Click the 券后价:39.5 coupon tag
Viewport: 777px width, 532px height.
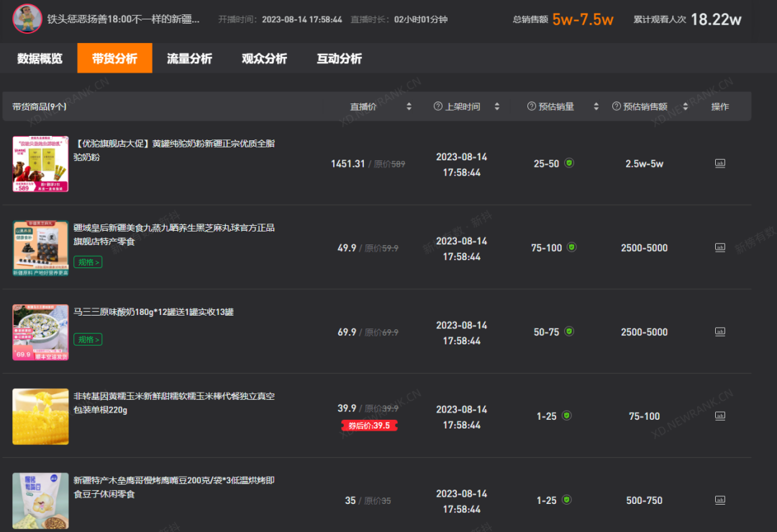(x=369, y=426)
